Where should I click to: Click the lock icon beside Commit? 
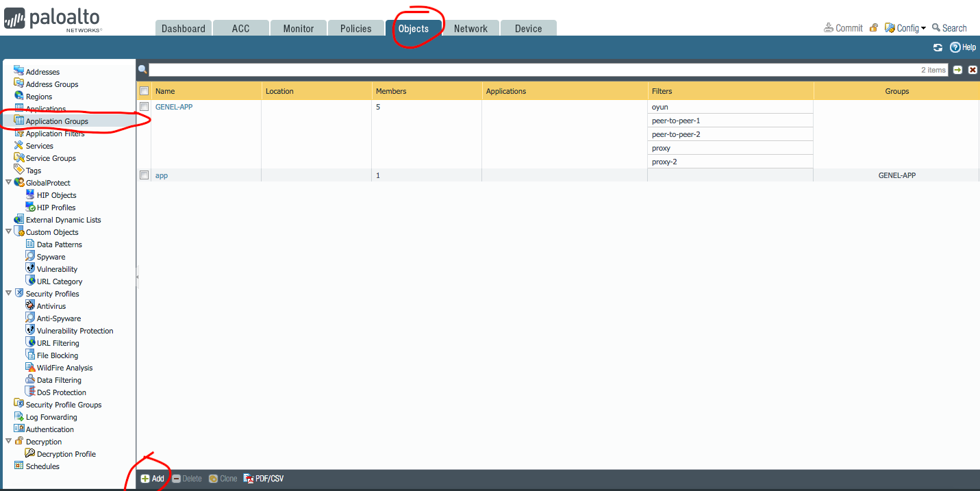pyautogui.click(x=874, y=28)
